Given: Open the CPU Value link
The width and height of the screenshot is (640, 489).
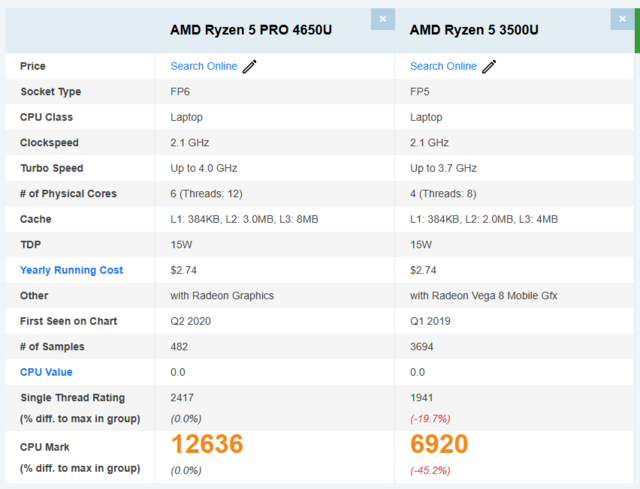Looking at the screenshot, I should click(46, 372).
